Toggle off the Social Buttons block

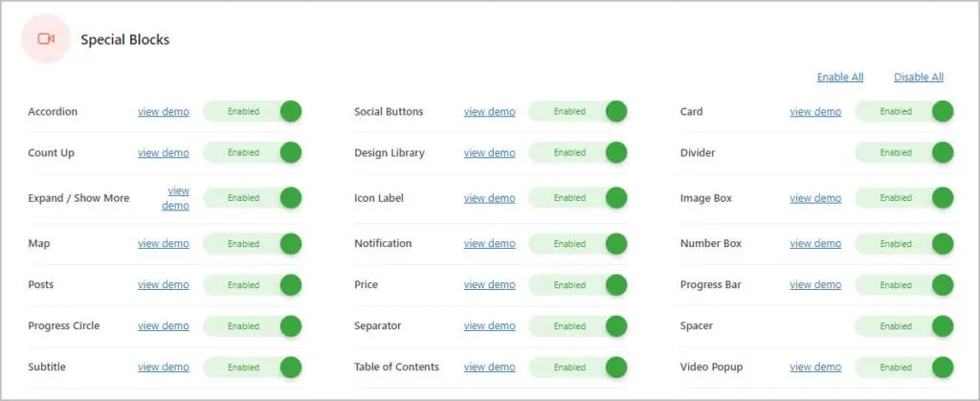click(578, 112)
